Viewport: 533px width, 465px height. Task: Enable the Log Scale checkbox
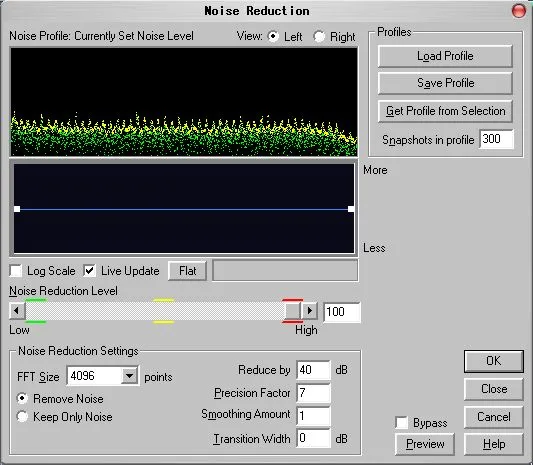[16, 271]
